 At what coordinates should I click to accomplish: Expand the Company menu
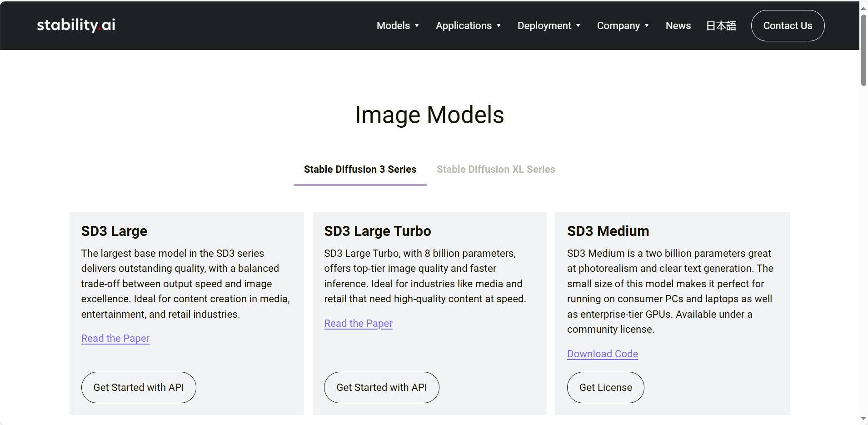click(623, 26)
